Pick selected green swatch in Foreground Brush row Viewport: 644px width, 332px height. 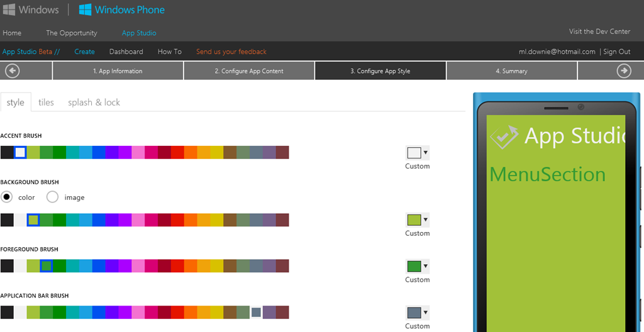tap(47, 266)
